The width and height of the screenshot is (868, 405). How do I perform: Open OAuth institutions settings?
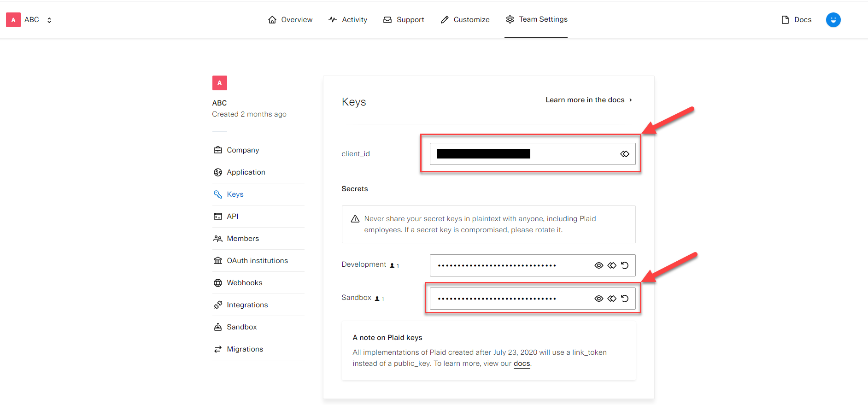(x=257, y=261)
